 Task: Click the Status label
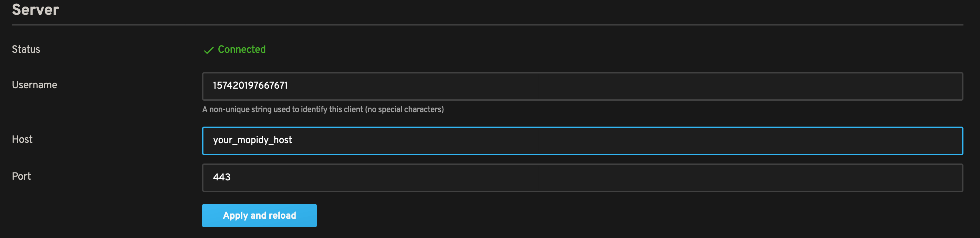26,49
